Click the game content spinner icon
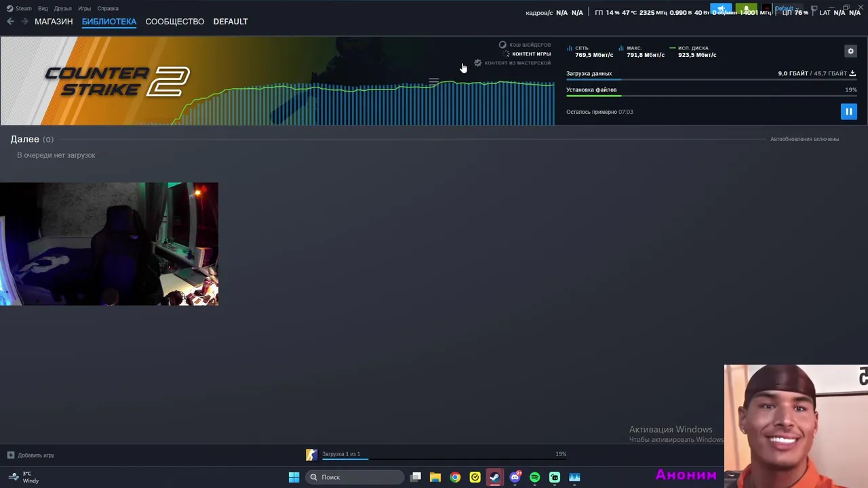Image resolution: width=868 pixels, height=488 pixels. 506,54
